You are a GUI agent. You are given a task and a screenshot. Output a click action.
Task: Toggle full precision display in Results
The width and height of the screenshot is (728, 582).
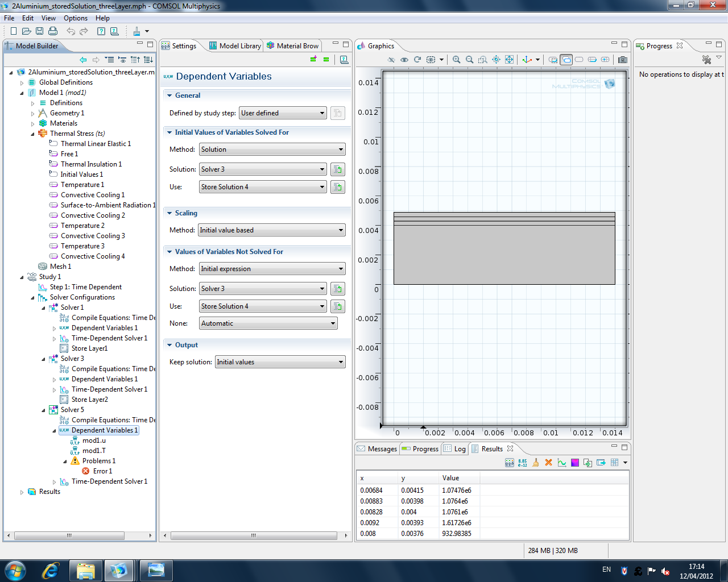522,463
